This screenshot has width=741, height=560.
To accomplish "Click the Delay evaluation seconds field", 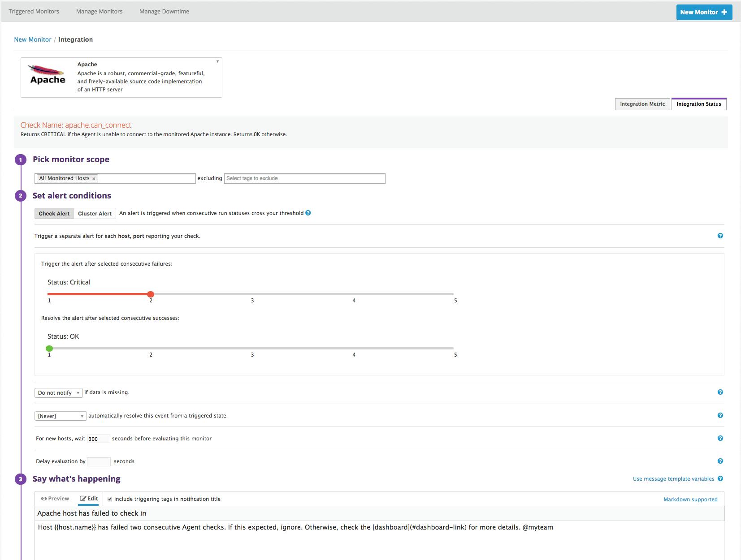I will pyautogui.click(x=99, y=461).
